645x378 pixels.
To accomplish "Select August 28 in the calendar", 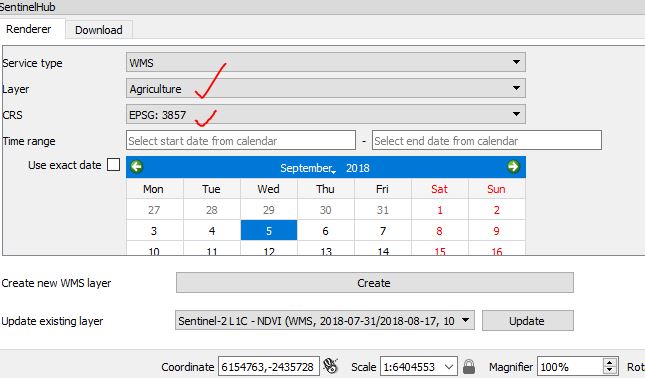I will [211, 210].
